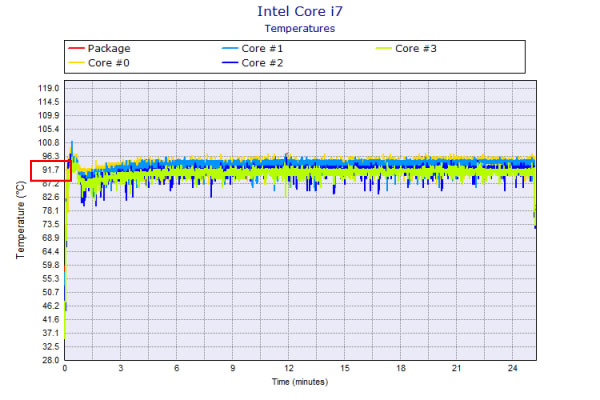Click the 46.2 y-axis value
600x400 pixels.
(x=51, y=306)
